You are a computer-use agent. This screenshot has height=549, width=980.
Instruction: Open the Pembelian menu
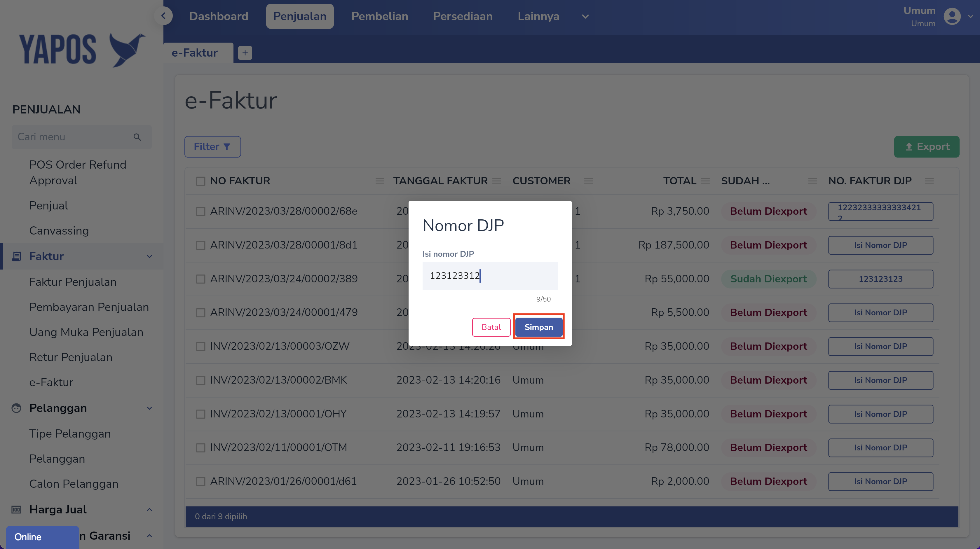pos(380,16)
